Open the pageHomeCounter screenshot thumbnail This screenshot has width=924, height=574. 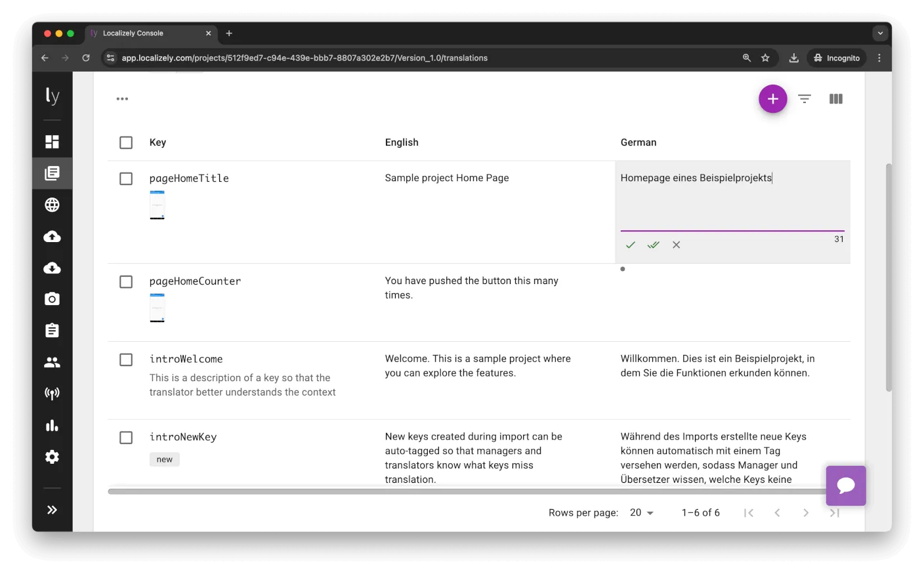[157, 308]
